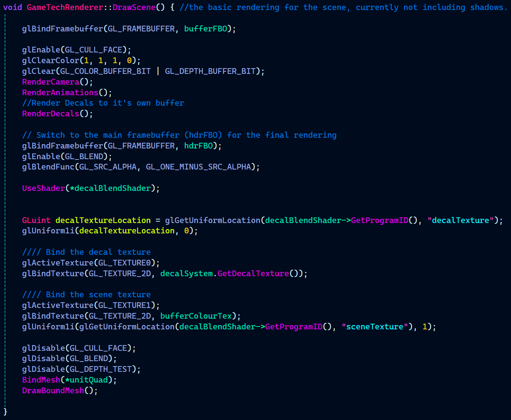
Task: Click the GL_ONE_MINUS_SRC_ALPHA constant
Action: (198, 167)
